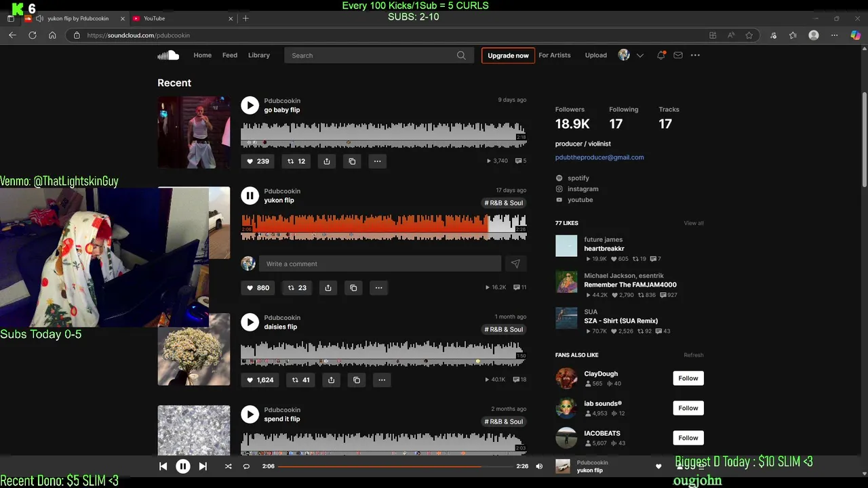Repost the yukon flip track (23)
This screenshot has width=868, height=488.
tap(297, 288)
